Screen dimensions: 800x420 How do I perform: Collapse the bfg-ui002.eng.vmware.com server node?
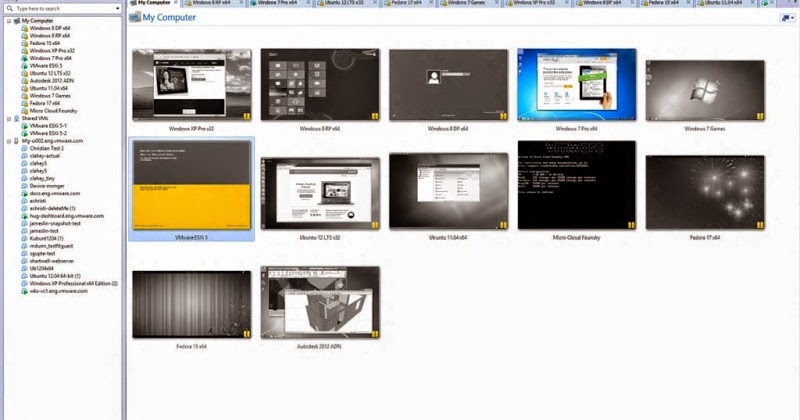click(9, 141)
